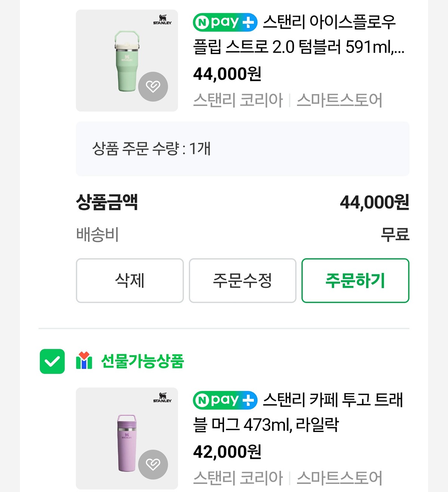Click 스마트스토어 link under first product

coord(339,100)
